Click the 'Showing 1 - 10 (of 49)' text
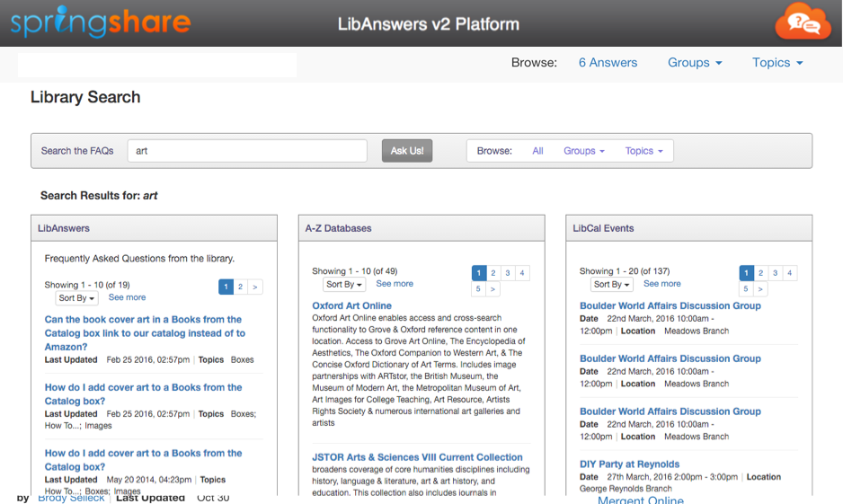843x504 pixels. 355,271
